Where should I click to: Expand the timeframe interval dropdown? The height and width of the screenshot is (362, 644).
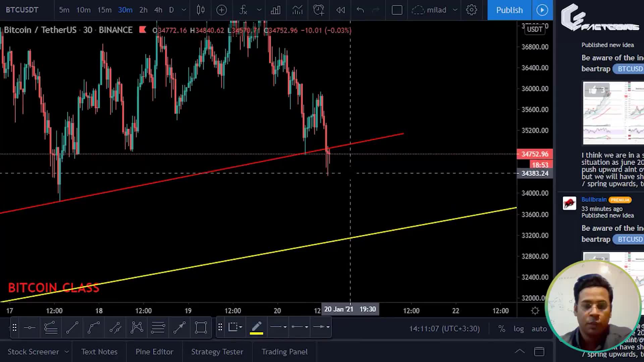(184, 10)
